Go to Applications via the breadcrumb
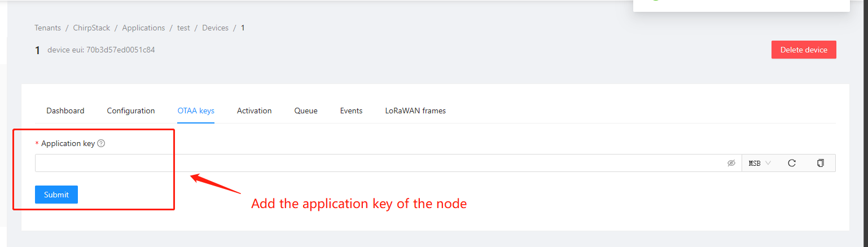This screenshot has height=247, width=868. (x=143, y=28)
